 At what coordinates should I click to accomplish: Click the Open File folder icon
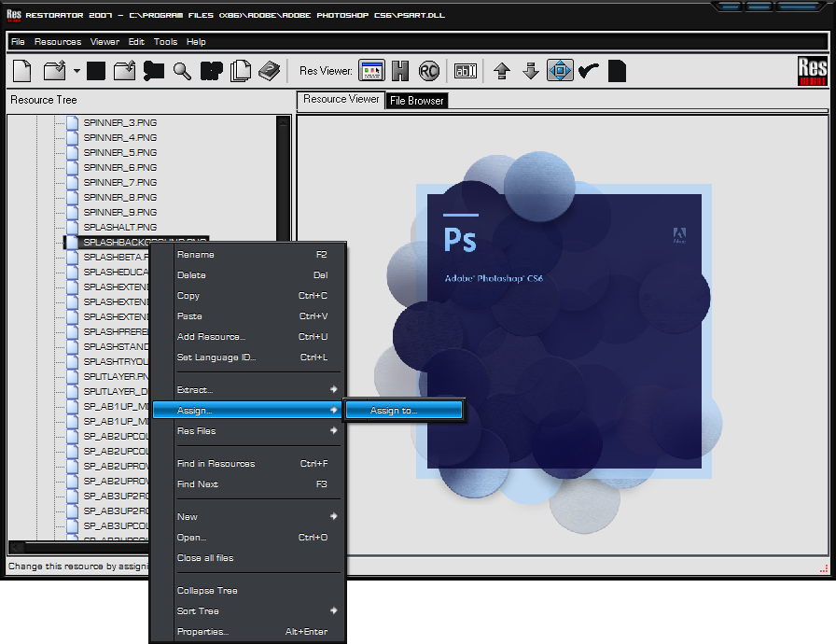[x=54, y=71]
